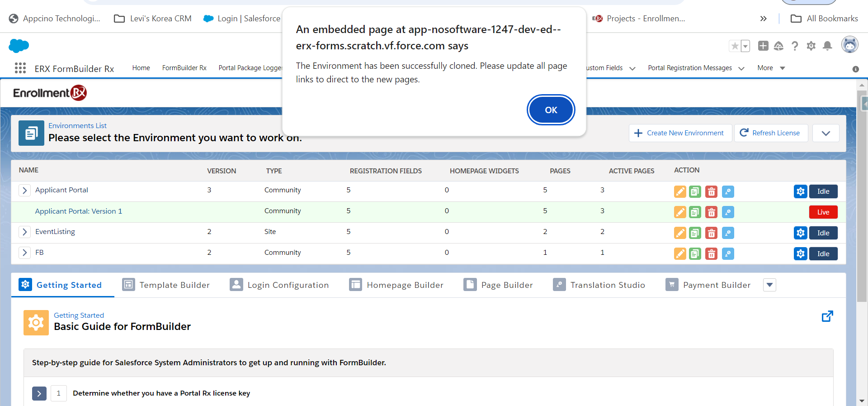Toggle the Idle status button for FB
Screen dimensions: 868x406
pyautogui.click(x=823, y=254)
